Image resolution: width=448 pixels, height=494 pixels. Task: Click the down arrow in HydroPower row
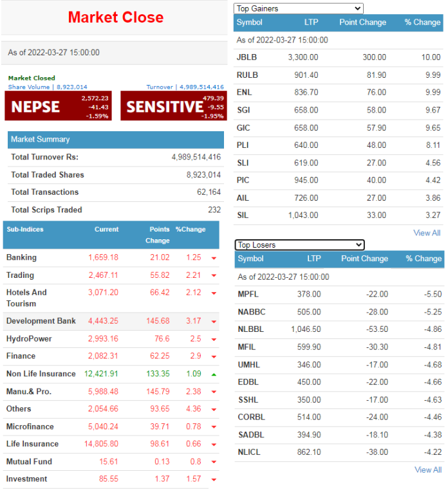214,340
